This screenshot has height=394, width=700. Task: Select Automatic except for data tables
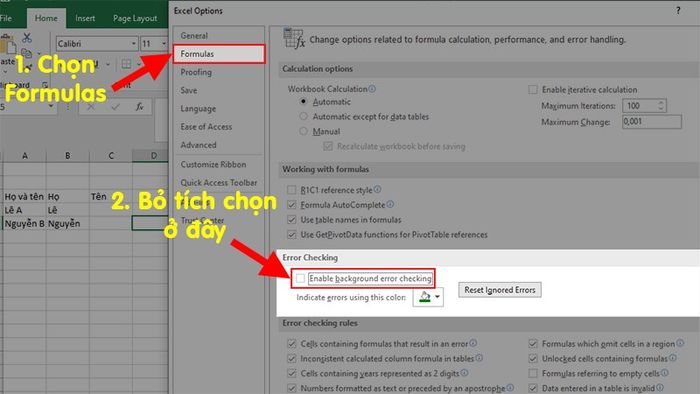[304, 116]
